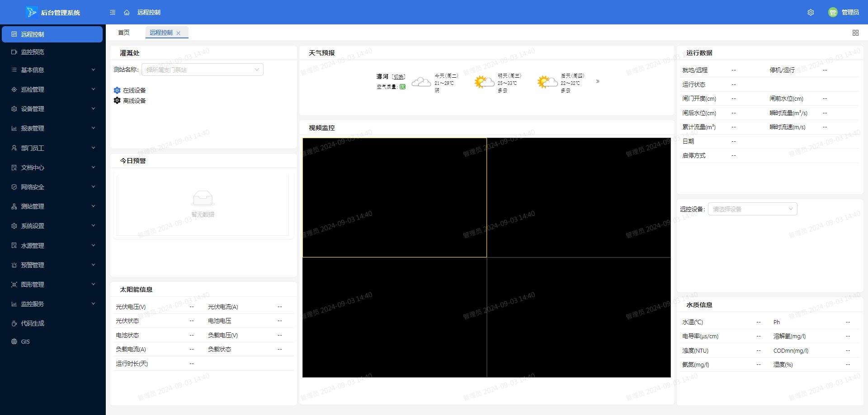This screenshot has height=415, width=868.
Task: Expand 文档中心 menu chevron
Action: [x=93, y=167]
